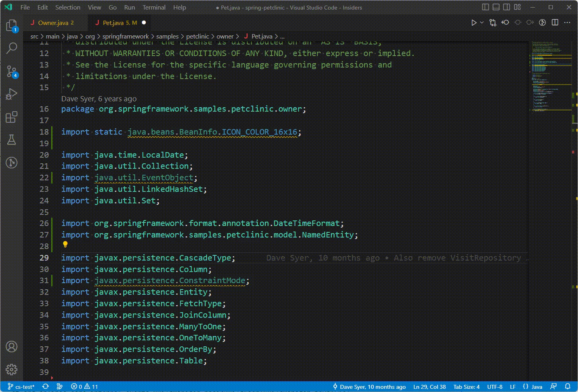Expand the Run Java dropdown arrow
Image resolution: width=578 pixels, height=392 pixels.
click(x=482, y=23)
